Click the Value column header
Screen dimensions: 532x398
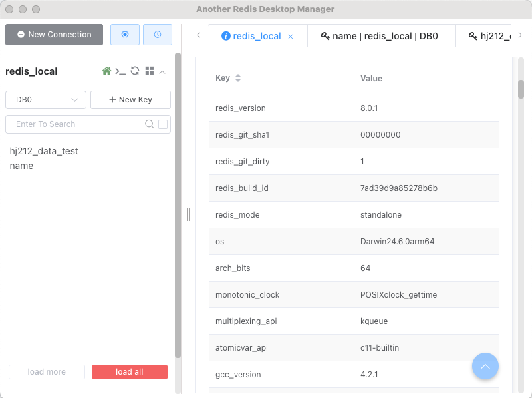(371, 78)
